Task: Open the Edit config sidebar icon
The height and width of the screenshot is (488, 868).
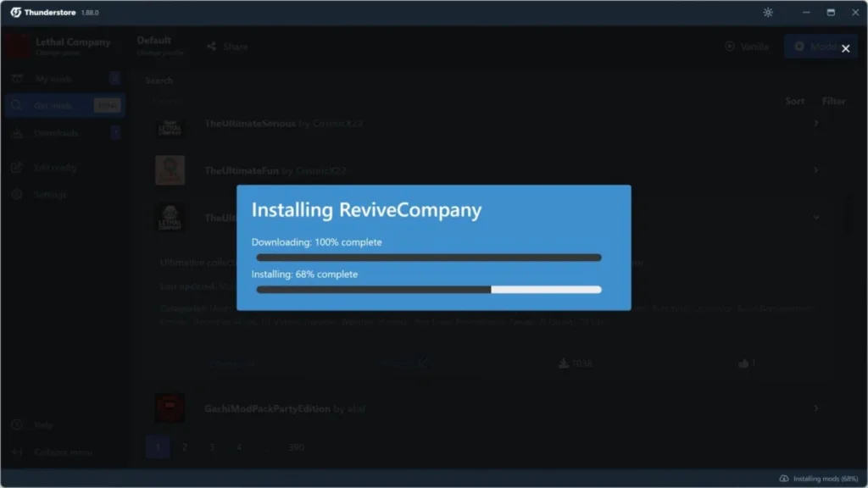Action: click(17, 167)
